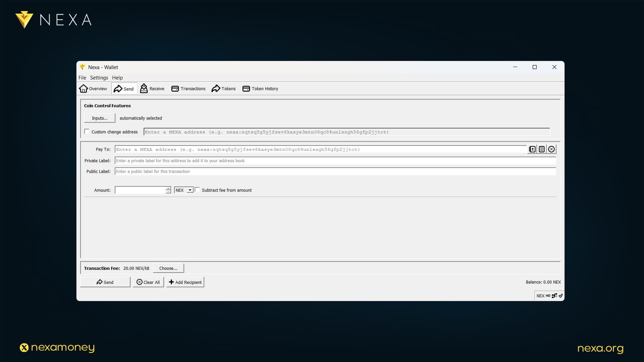Show the Token History tab
The width and height of the screenshot is (644, 362).
point(260,88)
